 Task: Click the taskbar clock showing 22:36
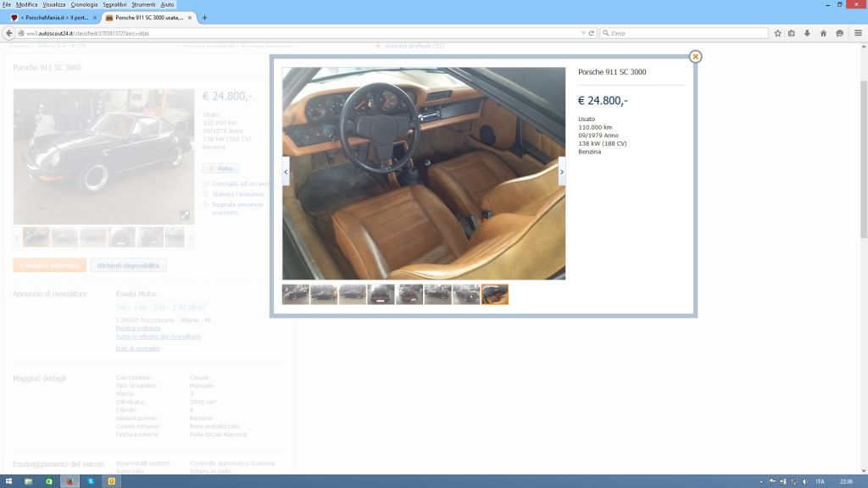click(847, 482)
